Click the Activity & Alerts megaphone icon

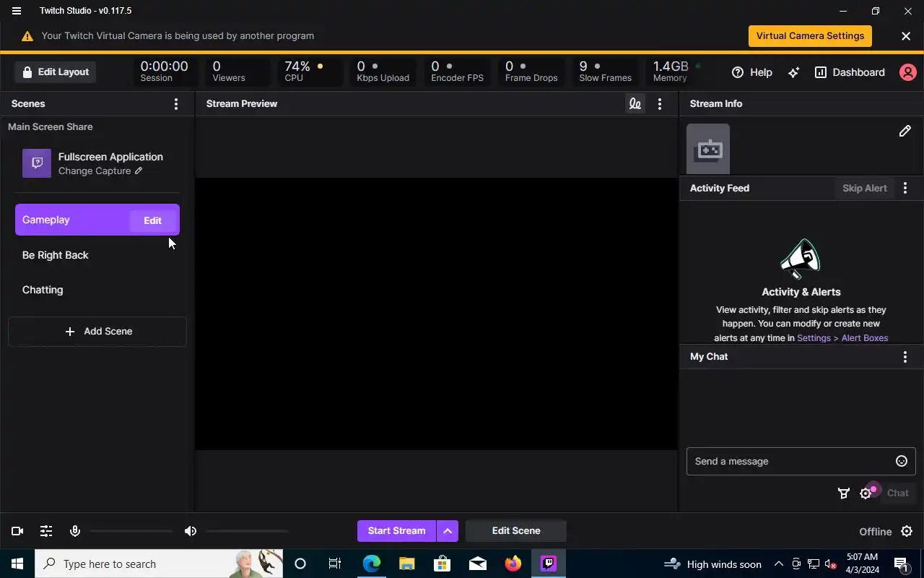801,259
